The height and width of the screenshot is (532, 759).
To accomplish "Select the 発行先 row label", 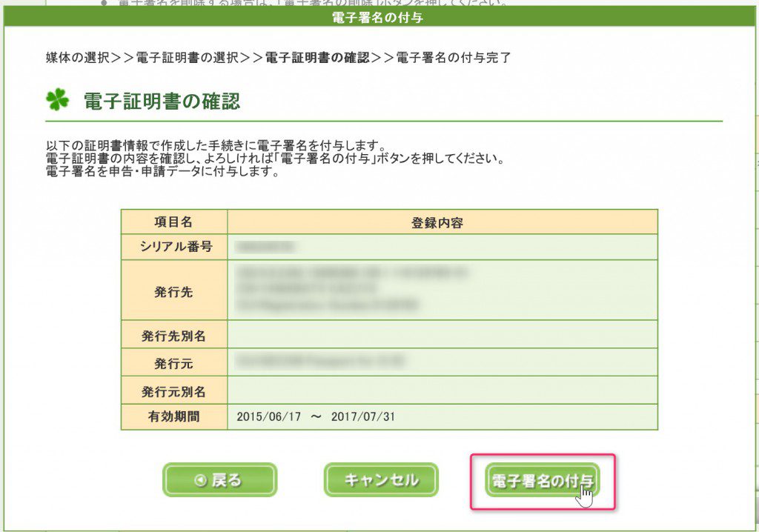I will tap(174, 290).
